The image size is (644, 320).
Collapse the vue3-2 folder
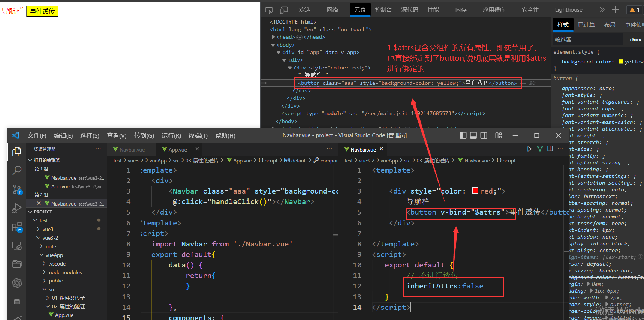coord(38,238)
